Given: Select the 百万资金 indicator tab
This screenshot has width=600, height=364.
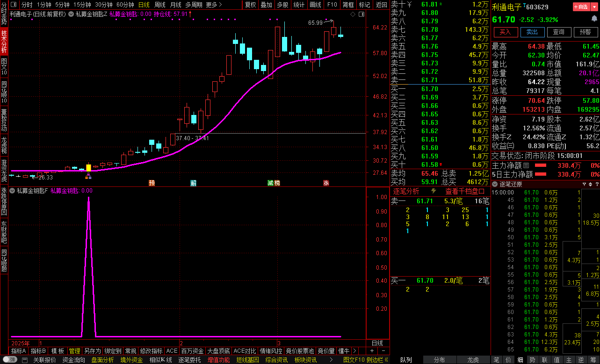Looking at the screenshot, I should coord(192,351).
